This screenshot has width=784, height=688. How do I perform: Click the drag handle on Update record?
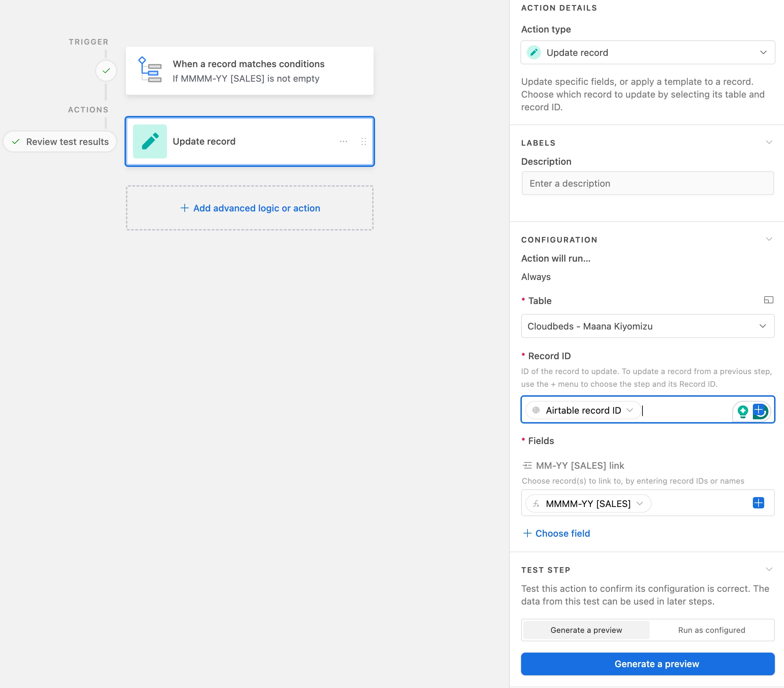coord(364,141)
